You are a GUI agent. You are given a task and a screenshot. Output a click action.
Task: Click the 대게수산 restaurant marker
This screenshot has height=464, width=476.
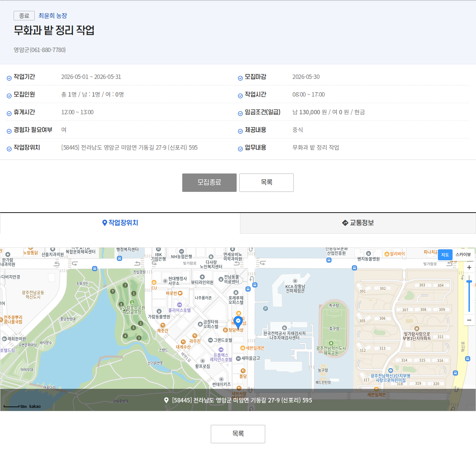(x=183, y=342)
